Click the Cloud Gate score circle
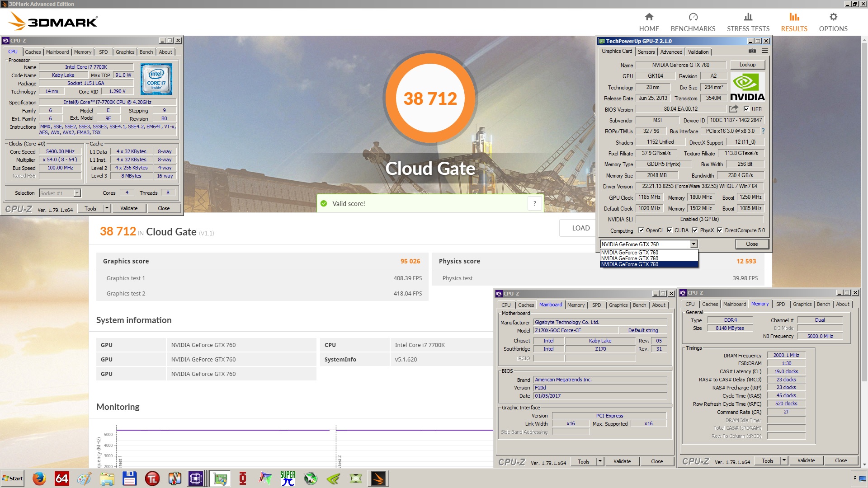The width and height of the screenshot is (868, 488). (430, 98)
